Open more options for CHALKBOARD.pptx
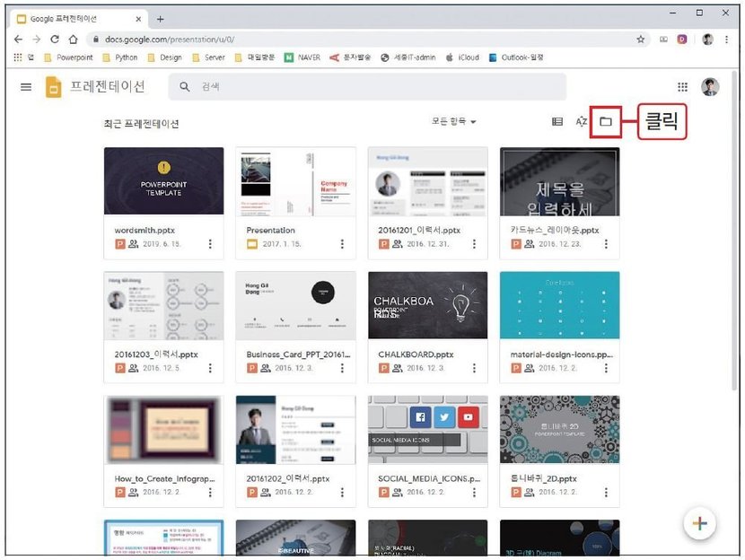 (474, 368)
